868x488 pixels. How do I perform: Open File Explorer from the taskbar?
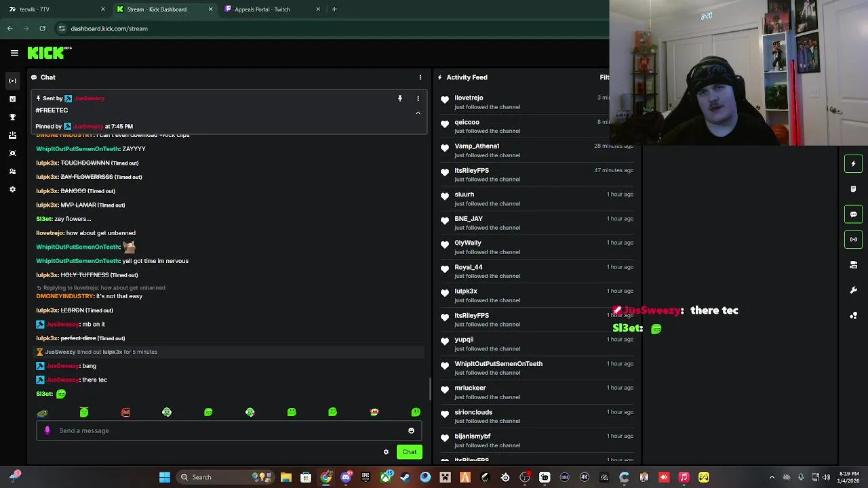(x=286, y=477)
